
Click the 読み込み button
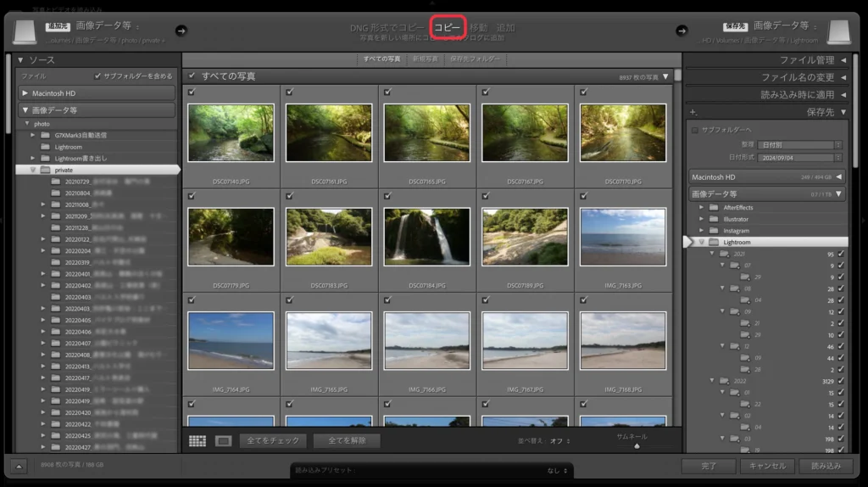(x=825, y=466)
